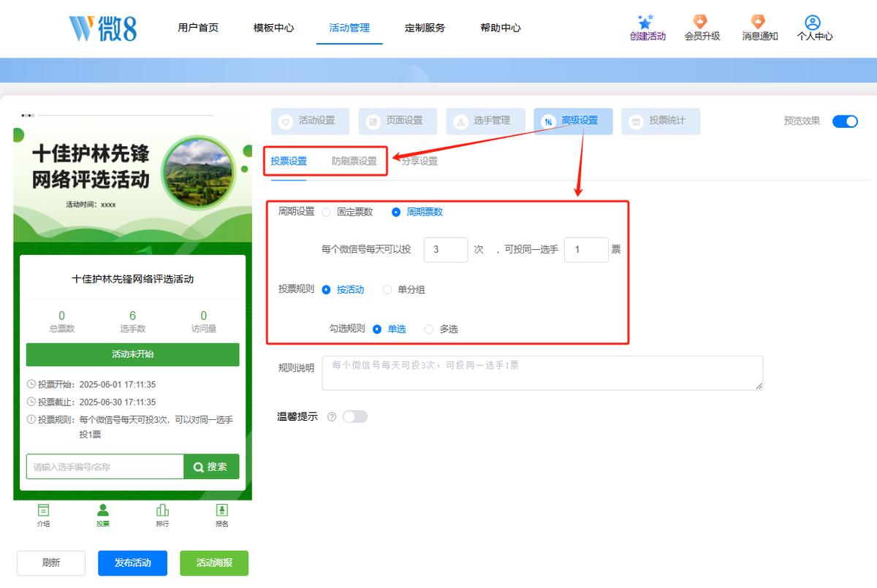The width and height of the screenshot is (877, 588).
Task: Click the landscape photo in the banner
Action: pyautogui.click(x=199, y=173)
